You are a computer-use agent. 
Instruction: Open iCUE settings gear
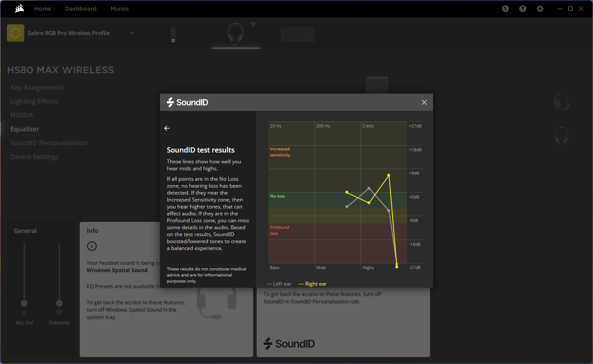pyautogui.click(x=540, y=9)
